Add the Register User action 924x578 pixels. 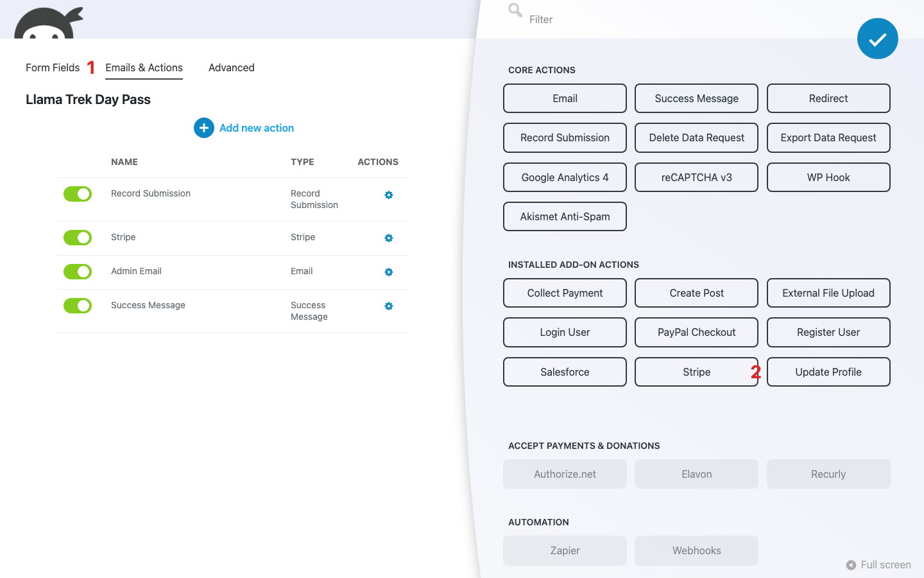[x=828, y=332]
